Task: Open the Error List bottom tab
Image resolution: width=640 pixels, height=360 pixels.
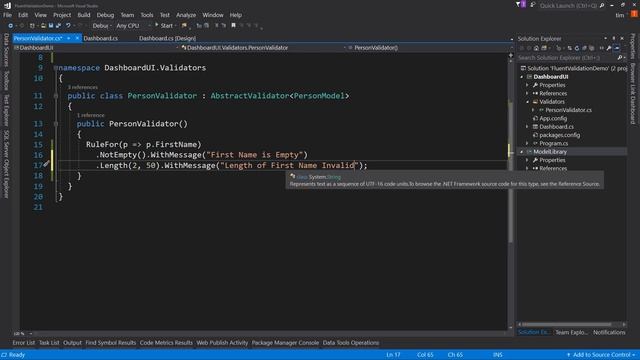Action: tap(24, 343)
